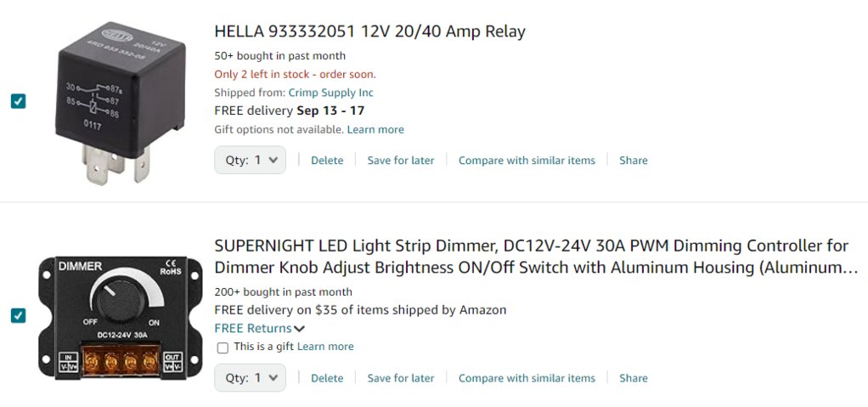Tick the 'This is a gift' checkbox

223,348
